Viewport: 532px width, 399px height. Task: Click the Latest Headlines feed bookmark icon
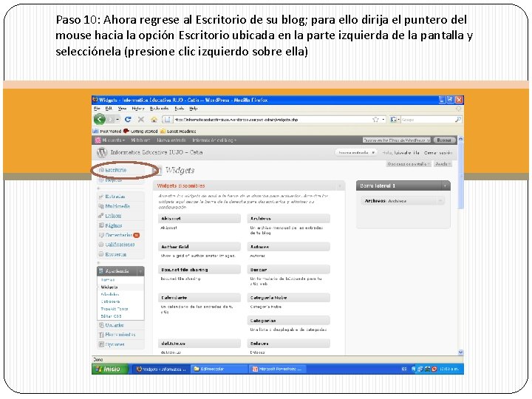click(x=163, y=131)
